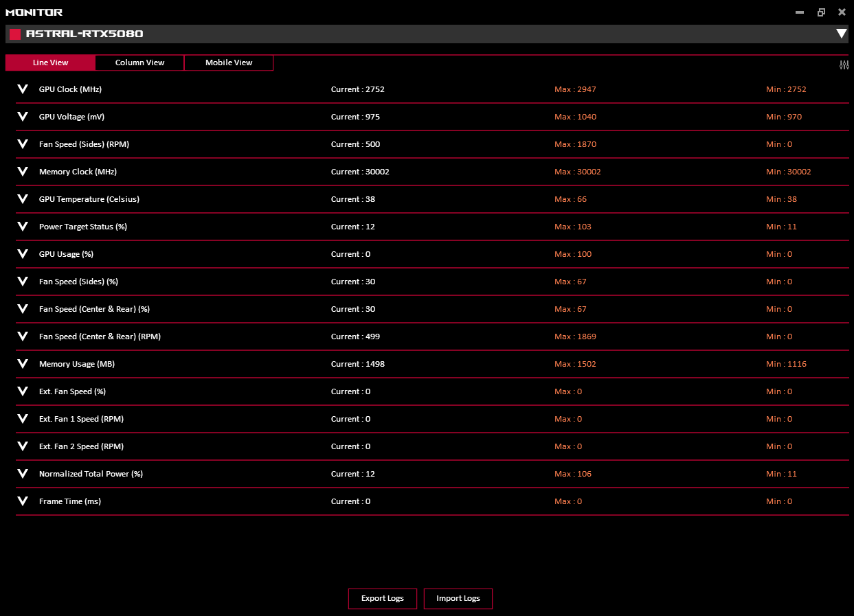The height and width of the screenshot is (616, 854).
Task: Expand the GPU Usage (%) chevron
Action: pyautogui.click(x=23, y=254)
